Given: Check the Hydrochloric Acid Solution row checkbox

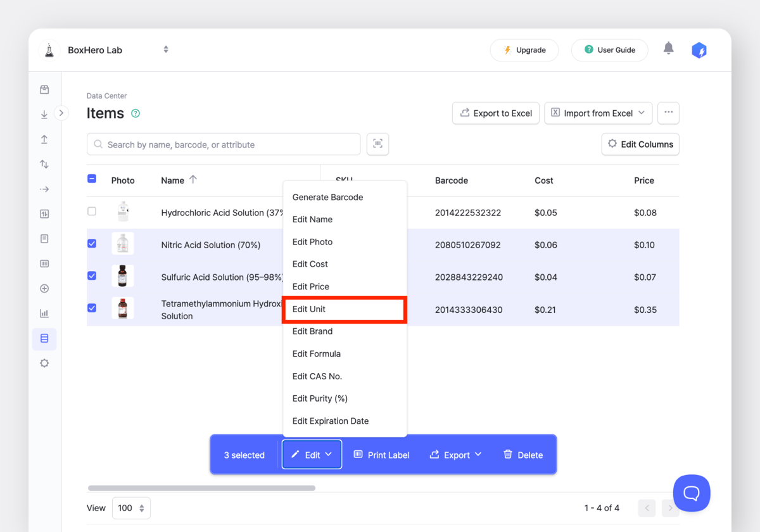Looking at the screenshot, I should (92, 212).
